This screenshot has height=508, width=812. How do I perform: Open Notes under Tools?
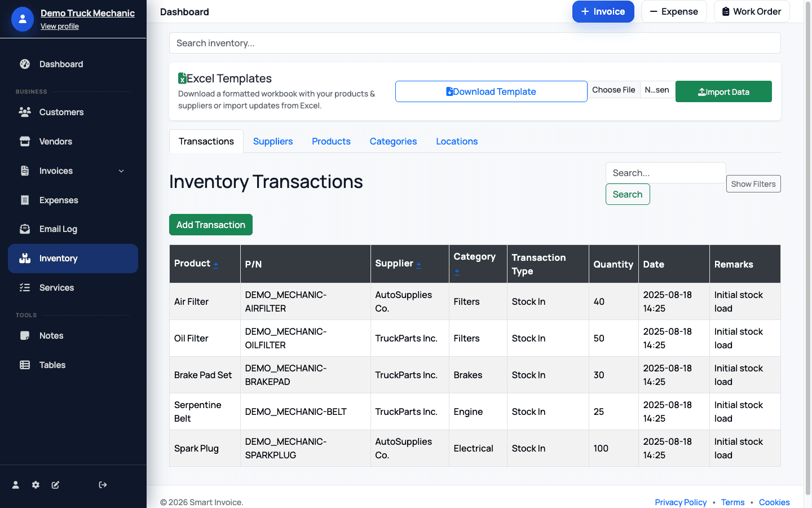pos(73,336)
